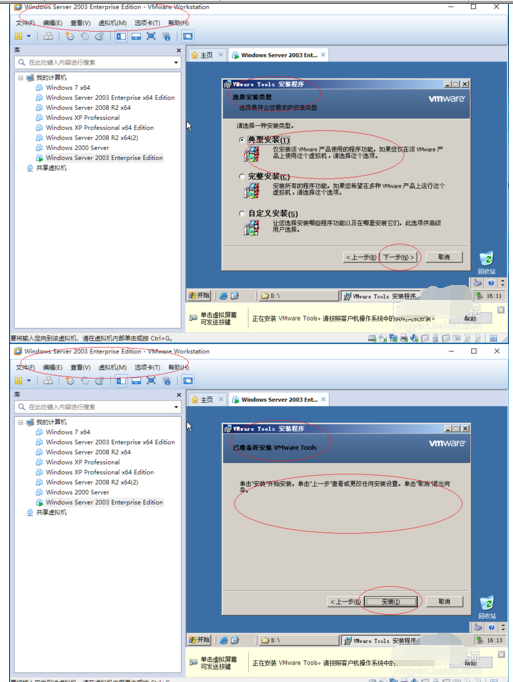Image resolution: width=513 pixels, height=682 pixels.
Task: Open the 虚拟机(M) menu in top screenshot
Action: 113,23
